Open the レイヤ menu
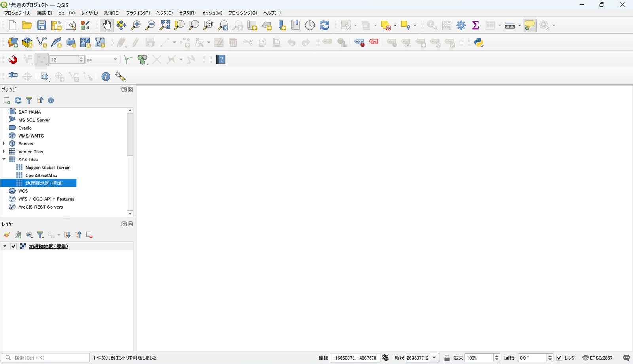Screen dimensions: 633x364 pos(89,13)
